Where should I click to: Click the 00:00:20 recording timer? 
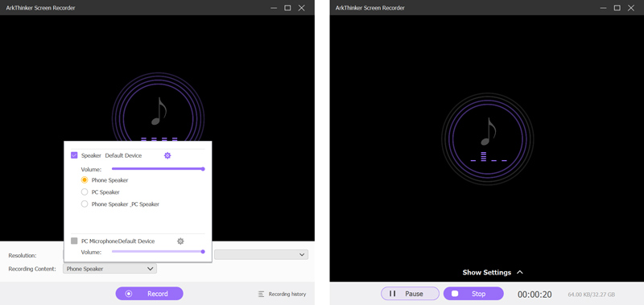[x=535, y=295]
